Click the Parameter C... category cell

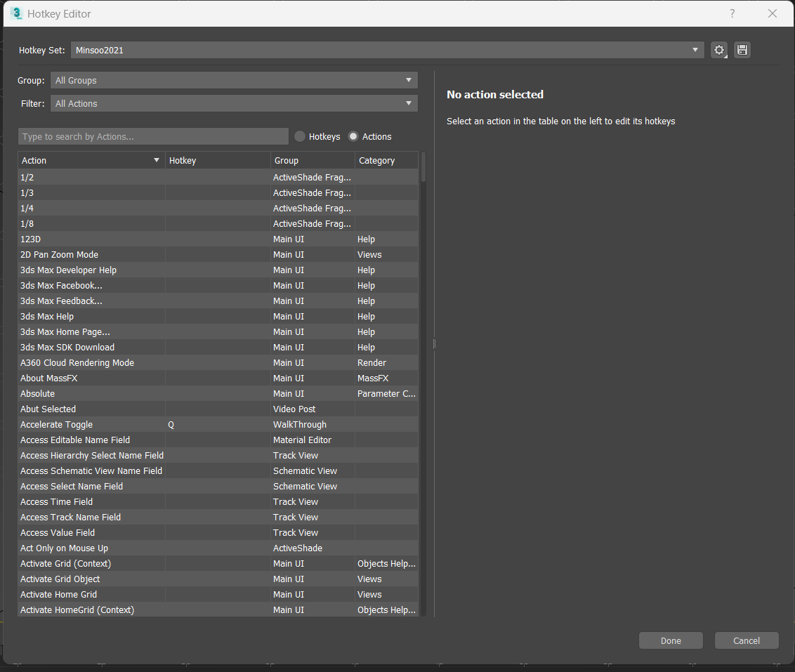point(387,394)
